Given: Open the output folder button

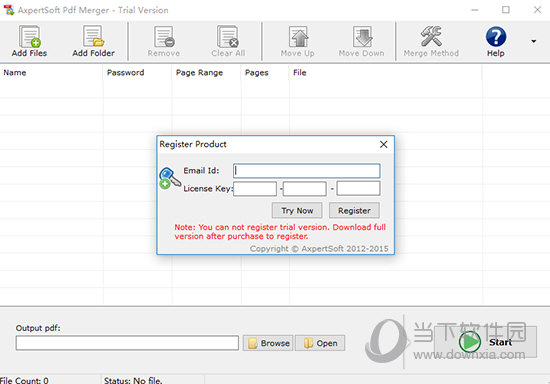Looking at the screenshot, I should (x=320, y=343).
